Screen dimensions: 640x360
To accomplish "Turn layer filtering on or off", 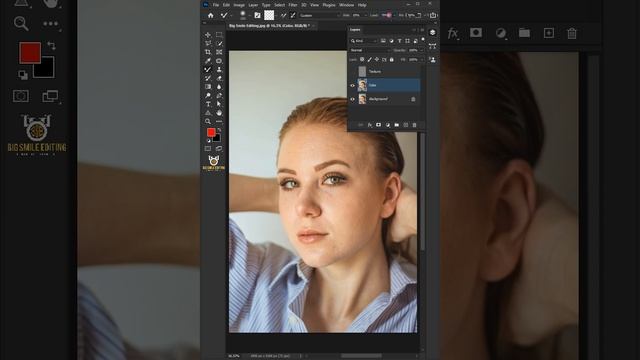I will [x=423, y=40].
